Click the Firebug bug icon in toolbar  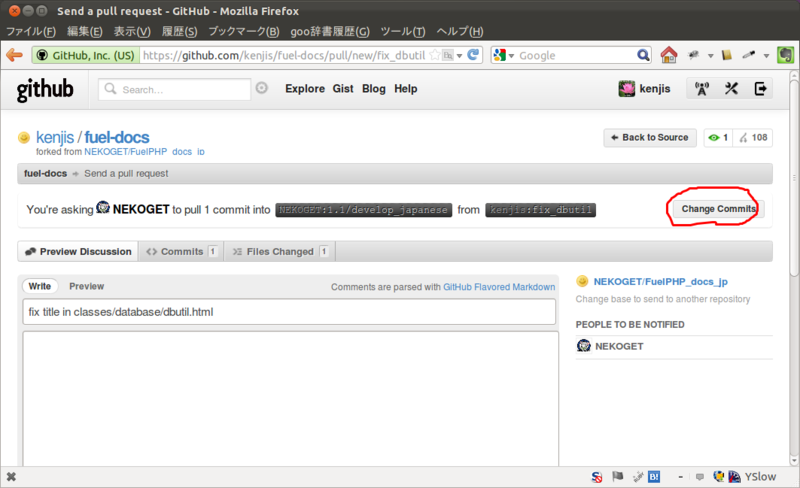tap(693, 55)
